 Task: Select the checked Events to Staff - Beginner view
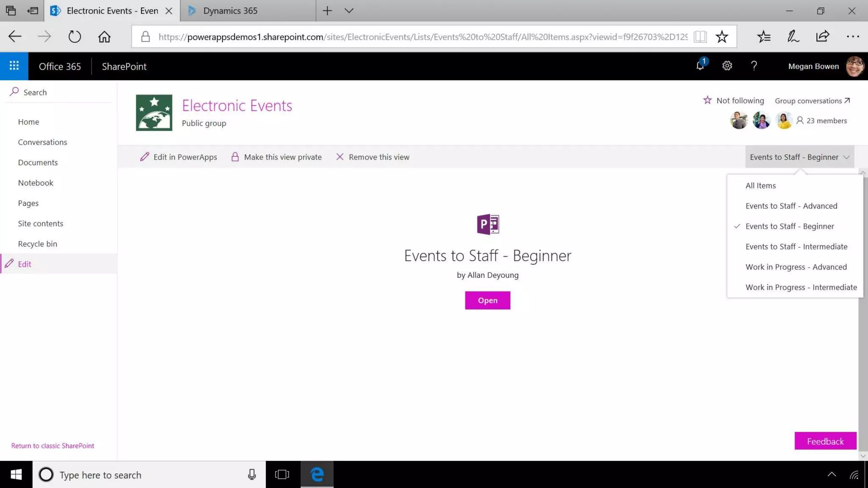(x=789, y=226)
